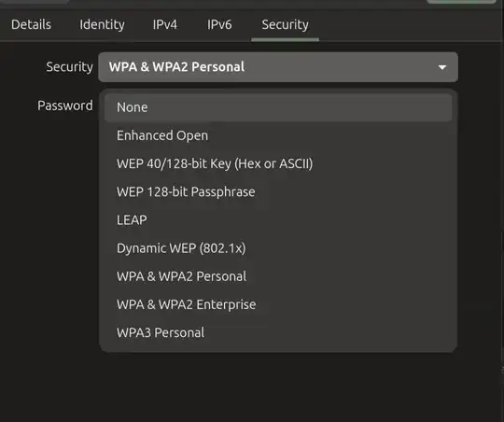Switch to the IPv6 tab
The height and width of the screenshot is (422, 504).
point(219,25)
